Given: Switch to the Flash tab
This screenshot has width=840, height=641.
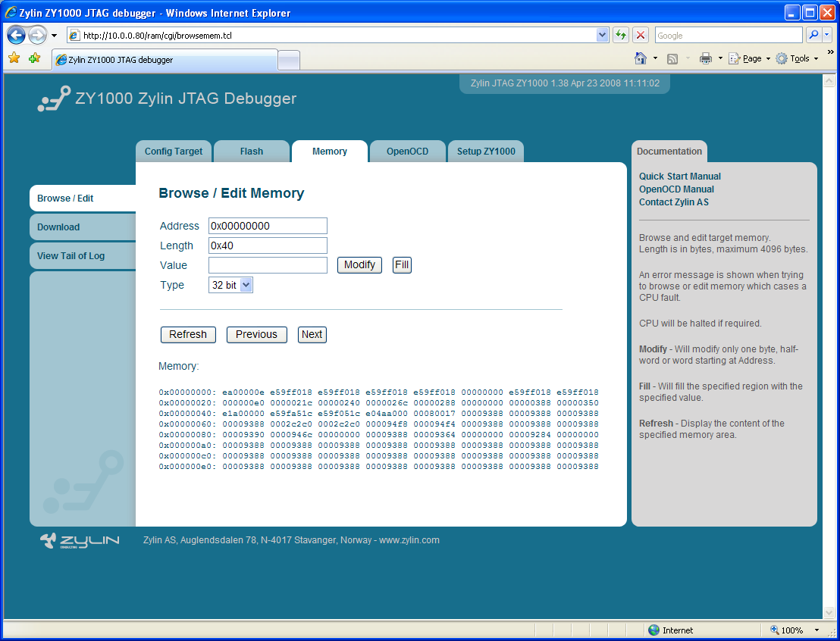Looking at the screenshot, I should click(251, 151).
